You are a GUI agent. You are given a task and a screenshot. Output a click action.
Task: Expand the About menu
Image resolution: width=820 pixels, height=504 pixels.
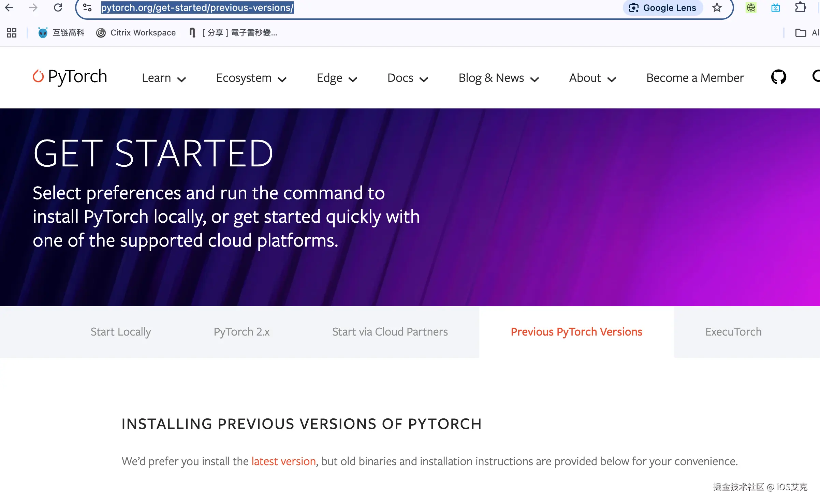pos(592,78)
